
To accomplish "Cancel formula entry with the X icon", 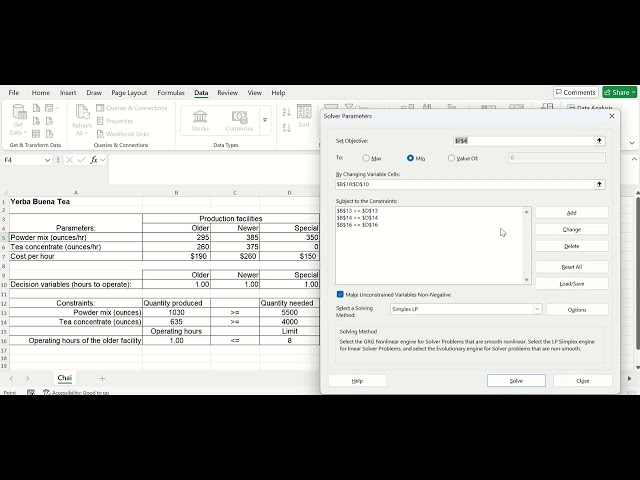I will pos(69,160).
